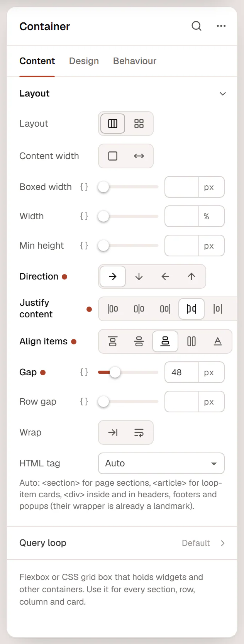
Task: Expand the Query loop row
Action: [122, 543]
